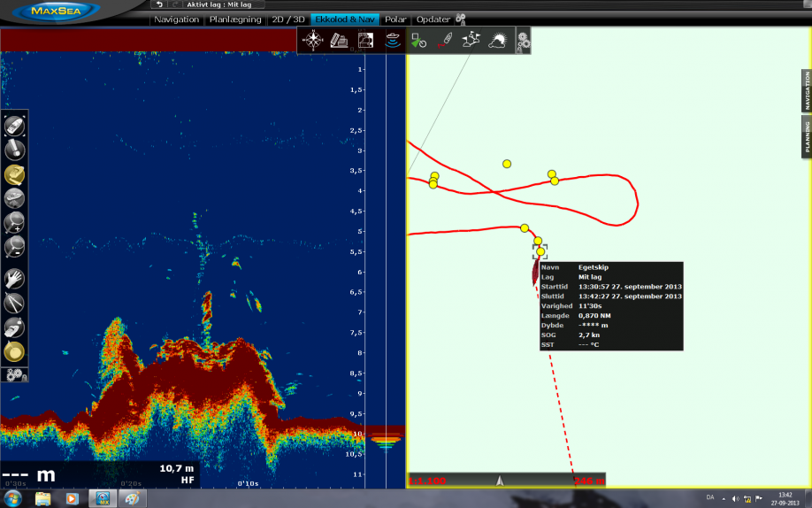
Task: Expand the left toolbar gear settings
Action: (x=15, y=374)
